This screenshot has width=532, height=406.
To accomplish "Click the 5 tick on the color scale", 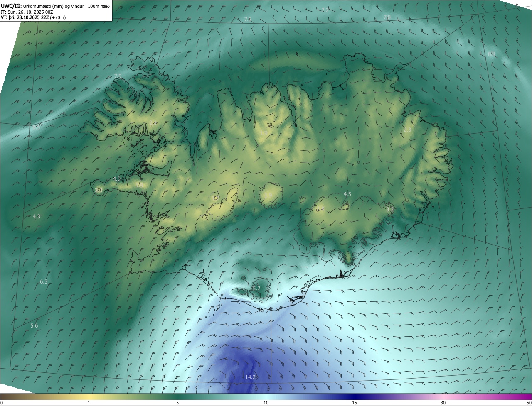I will coord(177,403).
